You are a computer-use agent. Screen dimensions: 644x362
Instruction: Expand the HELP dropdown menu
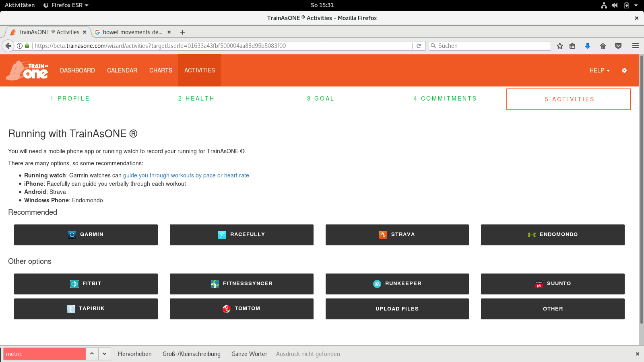coord(600,70)
